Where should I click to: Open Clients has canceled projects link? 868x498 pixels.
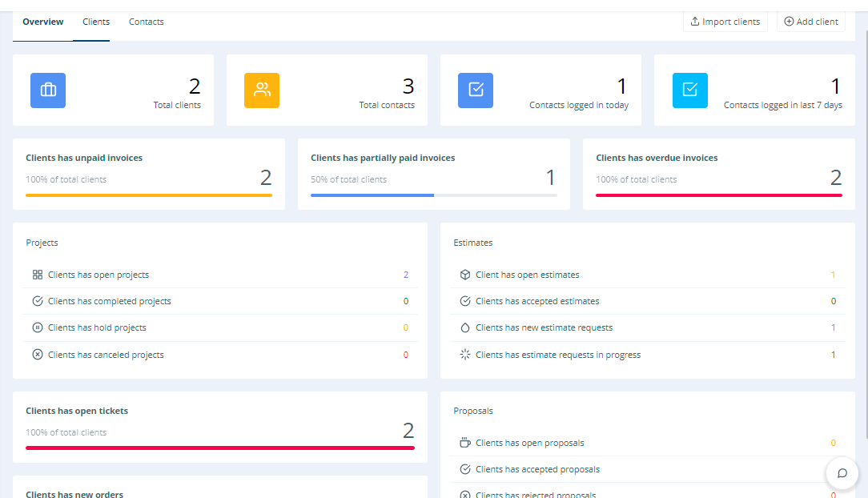coord(106,355)
